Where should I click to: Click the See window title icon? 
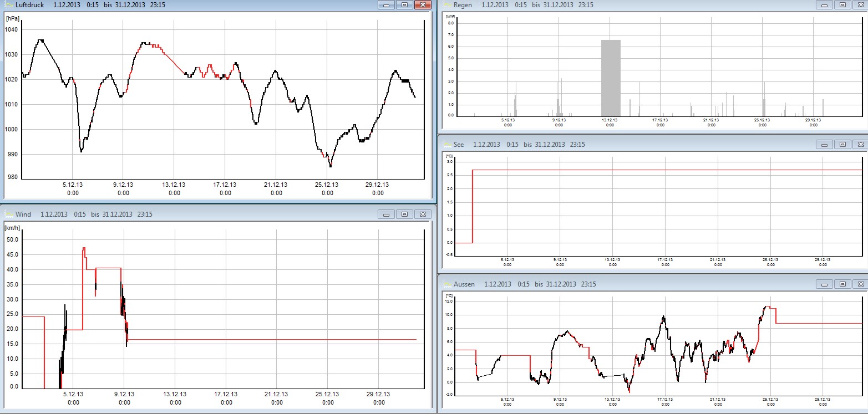(446, 145)
